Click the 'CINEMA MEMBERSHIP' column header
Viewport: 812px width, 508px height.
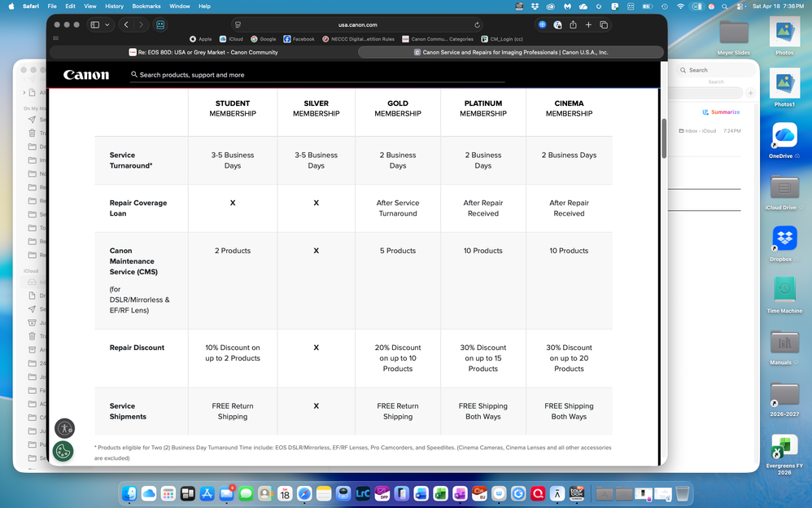click(569, 108)
